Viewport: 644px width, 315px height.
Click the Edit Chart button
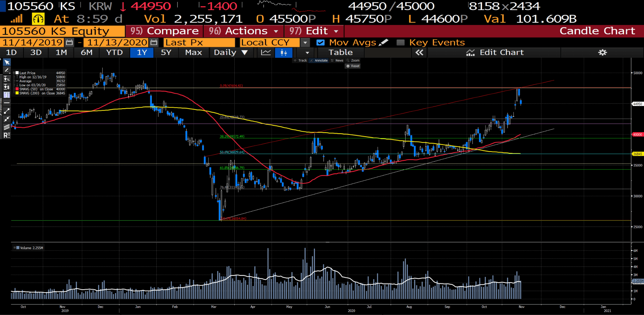[x=495, y=53]
